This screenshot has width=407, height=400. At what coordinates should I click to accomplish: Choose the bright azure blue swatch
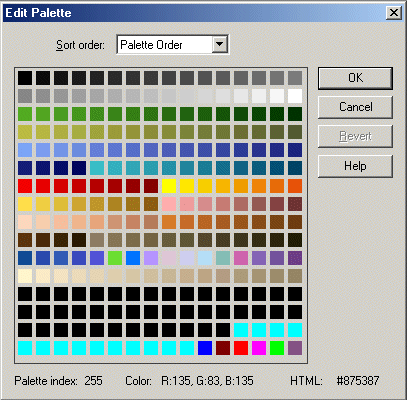[133, 258]
